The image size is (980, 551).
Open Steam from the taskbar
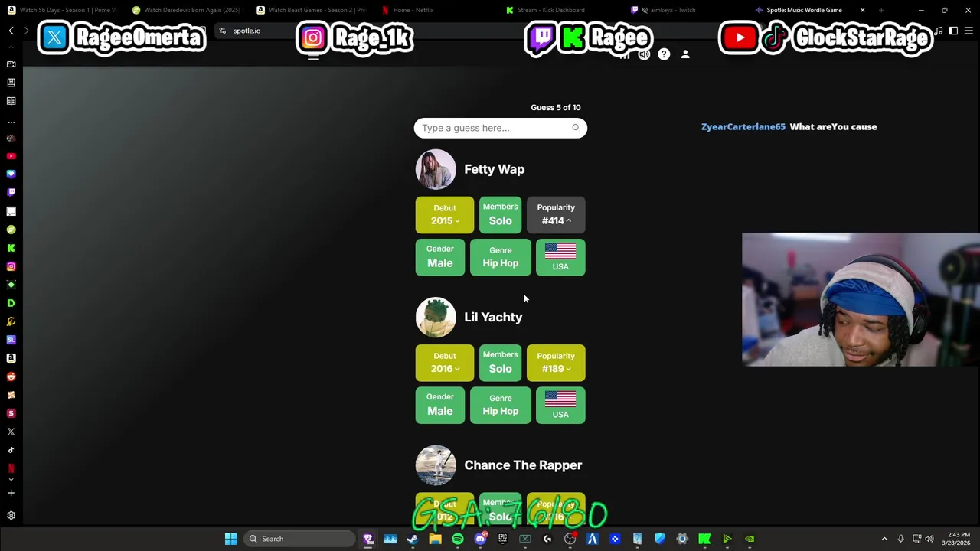click(413, 539)
